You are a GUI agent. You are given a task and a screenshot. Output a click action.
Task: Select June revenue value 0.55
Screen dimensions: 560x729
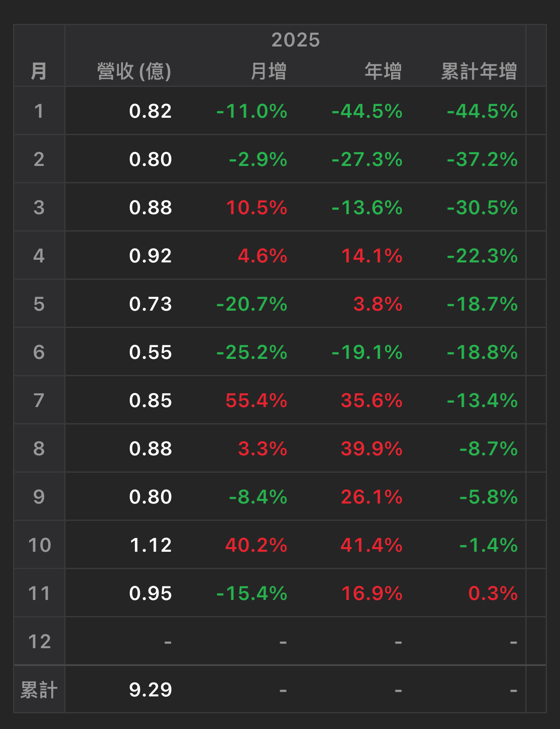151,352
